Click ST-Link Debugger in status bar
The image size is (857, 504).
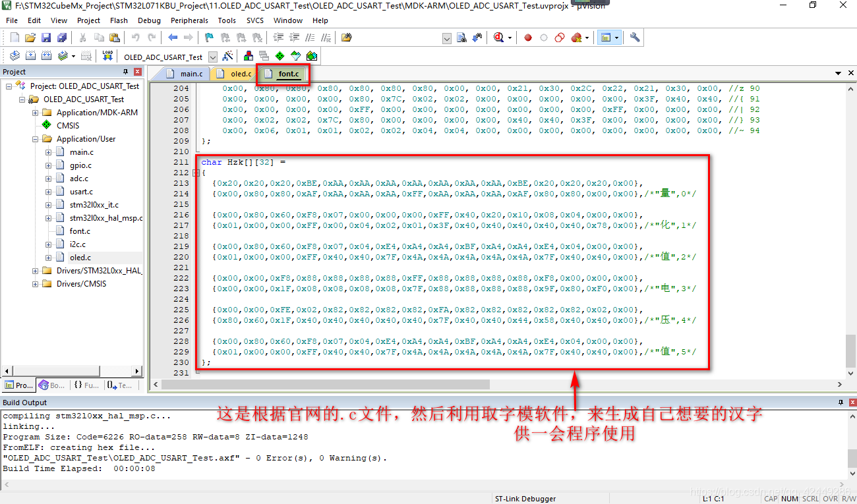click(x=525, y=499)
